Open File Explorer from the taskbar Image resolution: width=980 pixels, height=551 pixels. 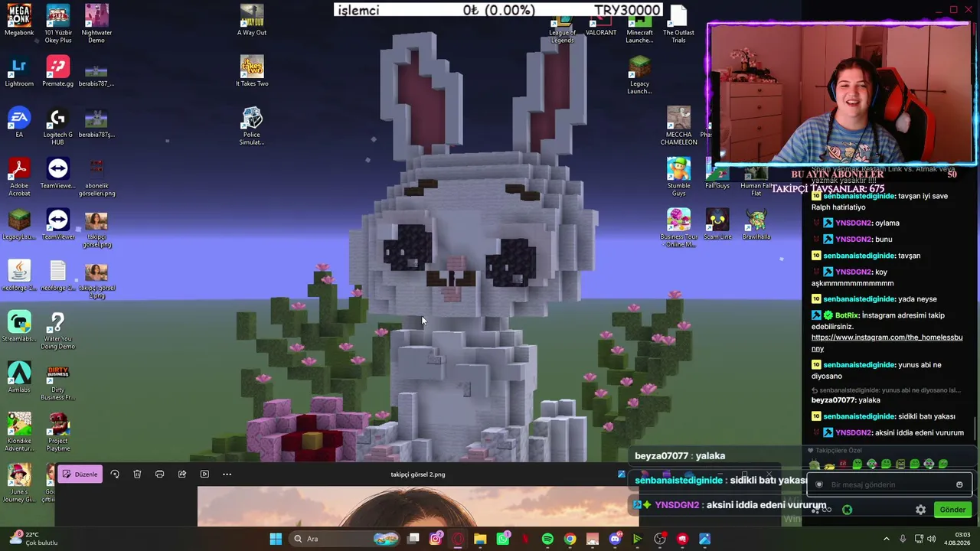[x=480, y=539]
